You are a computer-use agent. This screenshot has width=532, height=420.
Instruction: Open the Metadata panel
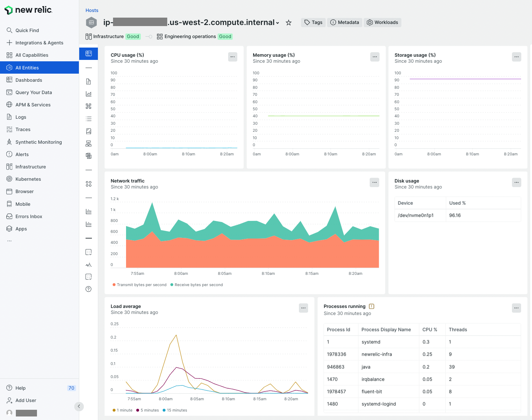point(344,22)
